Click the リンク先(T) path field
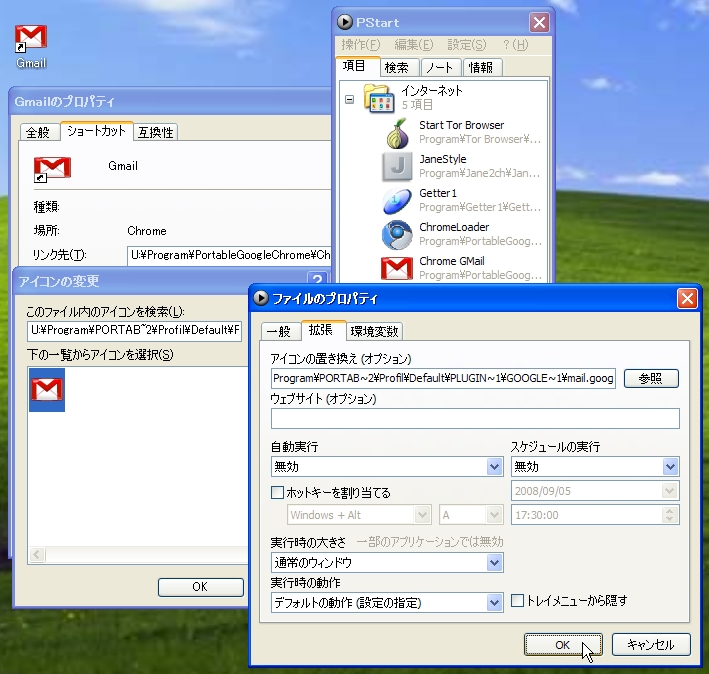The height and width of the screenshot is (674, 709). (229, 255)
